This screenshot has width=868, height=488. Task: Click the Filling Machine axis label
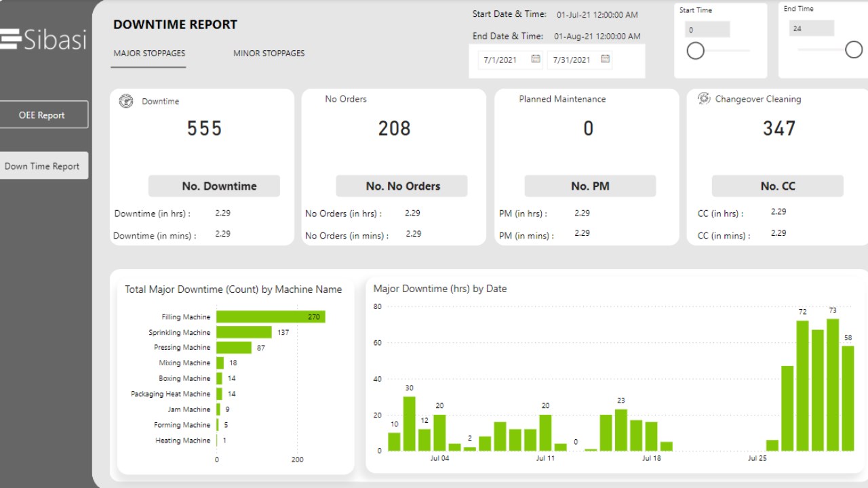[x=186, y=317]
